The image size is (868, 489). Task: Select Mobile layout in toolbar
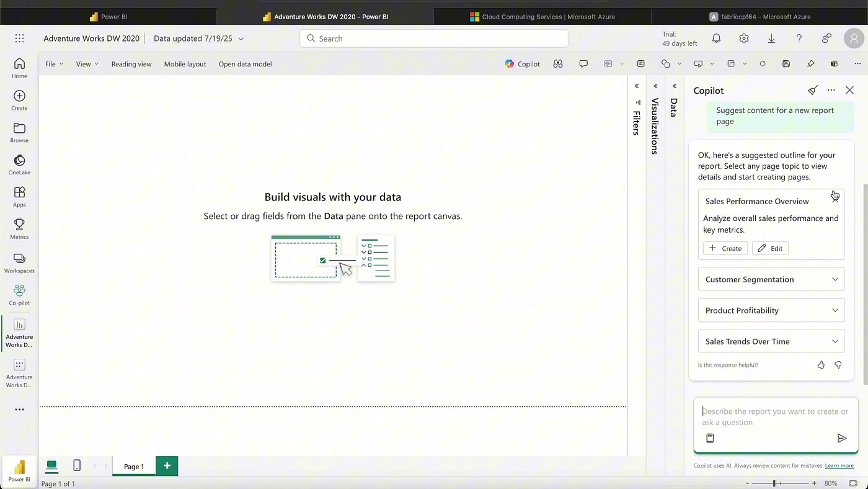[x=185, y=64]
